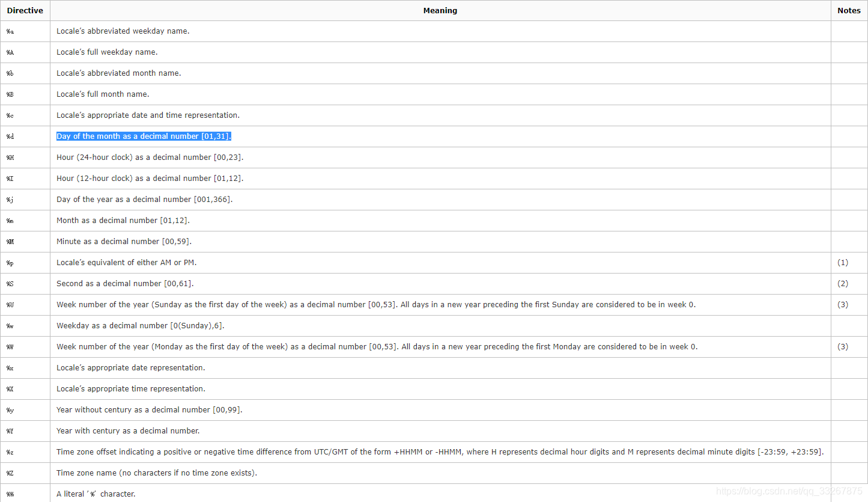Click the %z directive cell

point(25,452)
